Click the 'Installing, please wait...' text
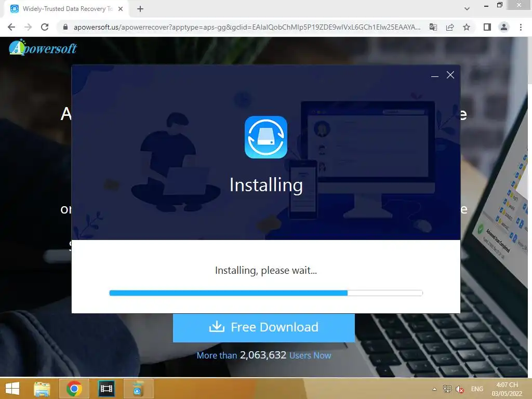Image resolution: width=532 pixels, height=399 pixels. 265,270
